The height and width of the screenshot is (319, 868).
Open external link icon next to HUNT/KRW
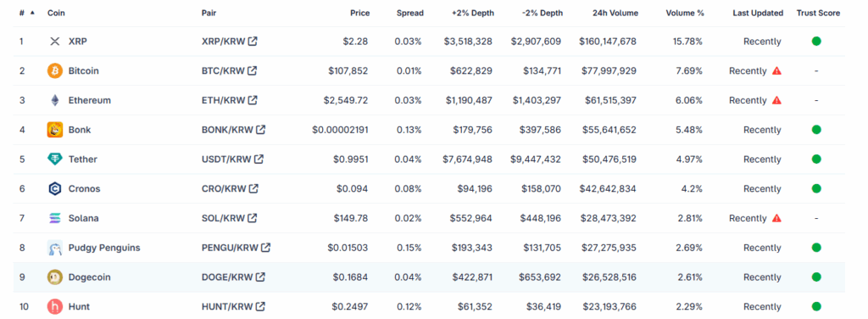(260, 305)
